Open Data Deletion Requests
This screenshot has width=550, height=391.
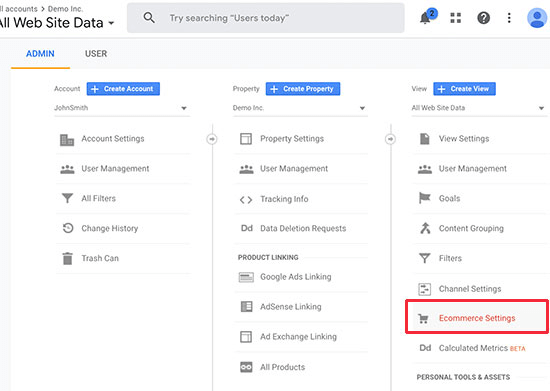(x=303, y=228)
